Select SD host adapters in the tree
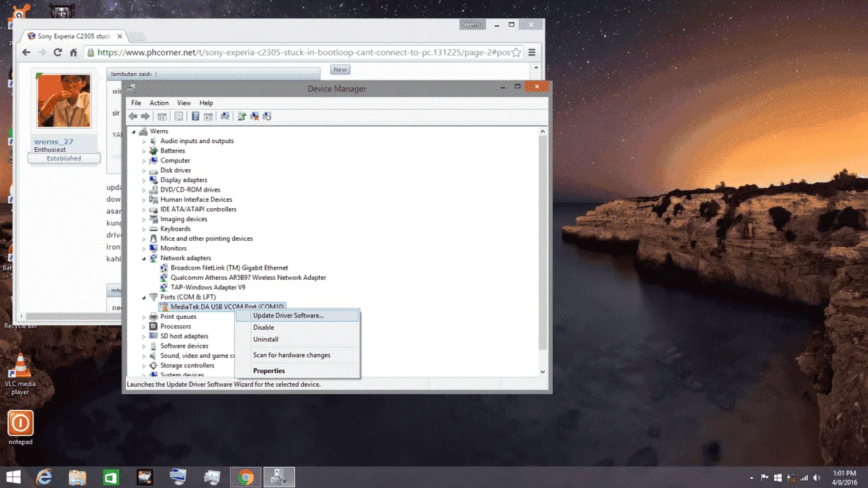Viewport: 868px width, 488px height. tap(184, 336)
